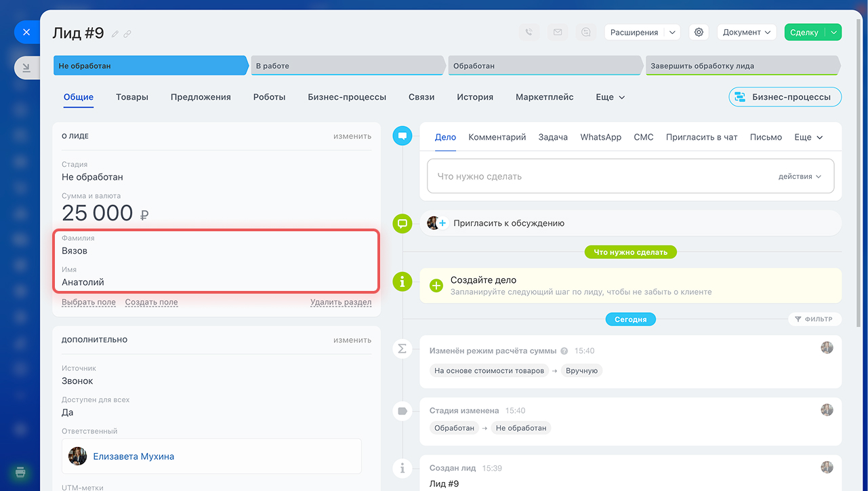
Task: Click the green Сделку button
Action: (804, 32)
